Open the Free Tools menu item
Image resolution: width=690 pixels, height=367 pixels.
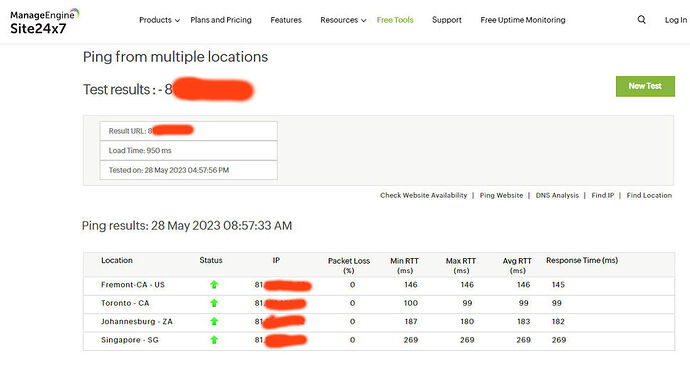[395, 20]
